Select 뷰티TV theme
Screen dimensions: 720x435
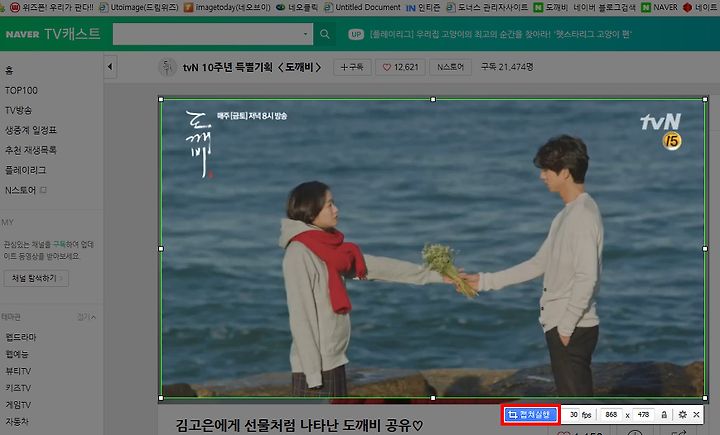click(18, 371)
